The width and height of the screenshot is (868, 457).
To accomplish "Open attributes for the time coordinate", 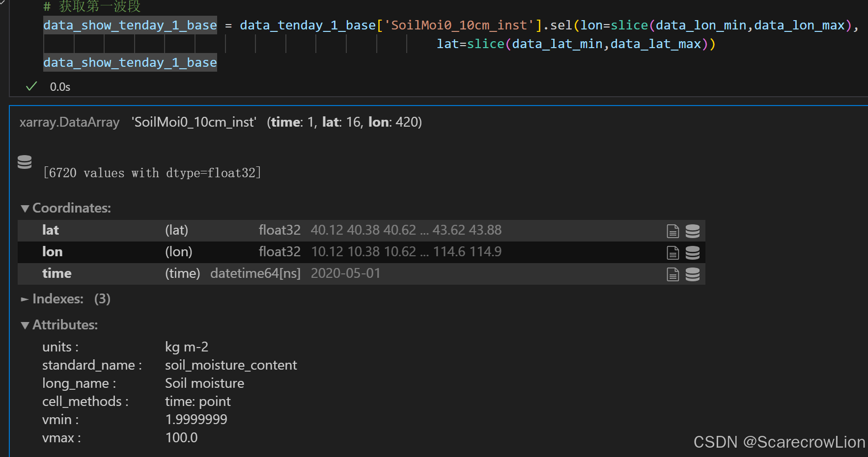I will click(672, 274).
